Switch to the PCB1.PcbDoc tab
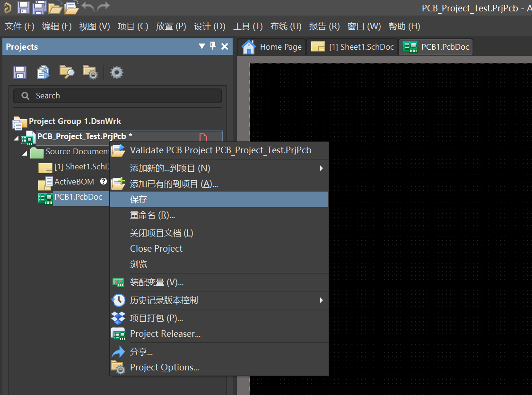 pos(436,47)
